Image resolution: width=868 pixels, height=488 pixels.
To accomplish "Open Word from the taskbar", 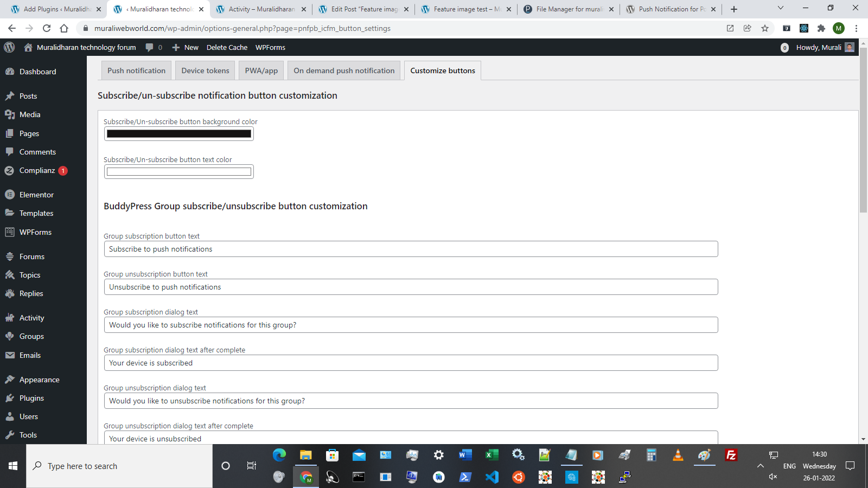I will point(465,455).
